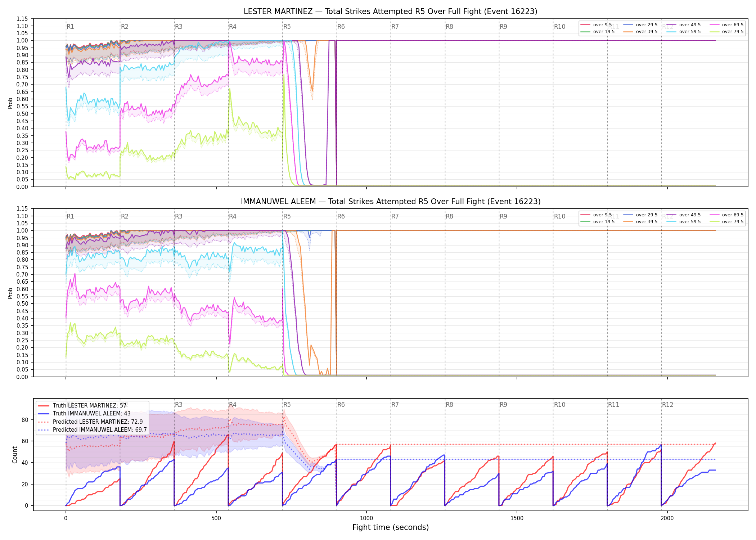Click 'over 39.5' legend entry in top chart

[640, 32]
